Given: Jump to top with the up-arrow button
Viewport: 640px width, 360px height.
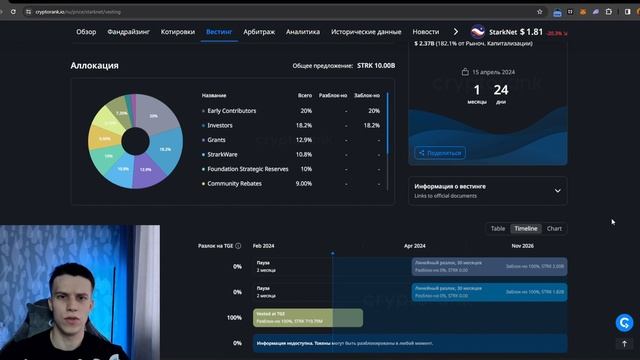Looking at the screenshot, I should (624, 344).
